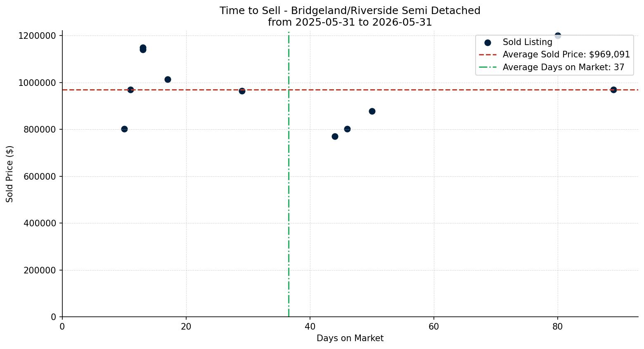Screen dimensions: 644x349
Task: Select the 10-day listing near $800,000
Action: click(x=124, y=129)
